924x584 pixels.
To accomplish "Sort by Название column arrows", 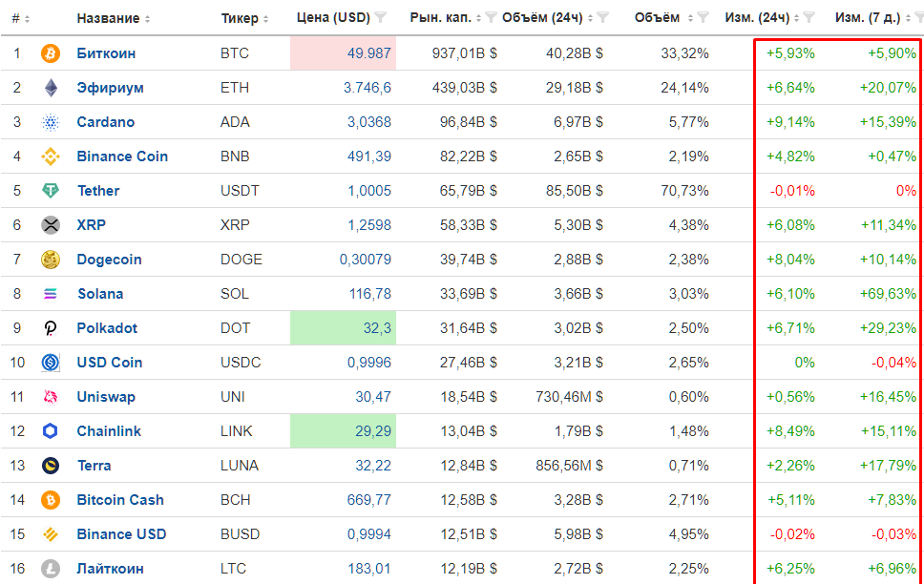I will tap(147, 19).
